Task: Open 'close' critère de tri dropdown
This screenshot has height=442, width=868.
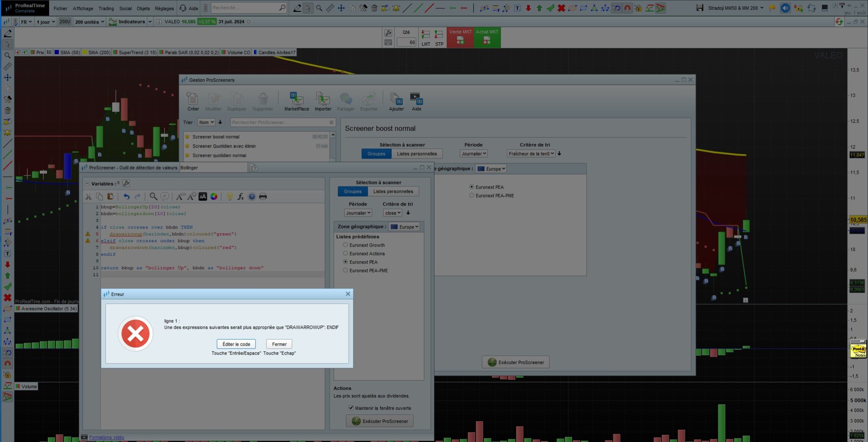Action: (392, 213)
